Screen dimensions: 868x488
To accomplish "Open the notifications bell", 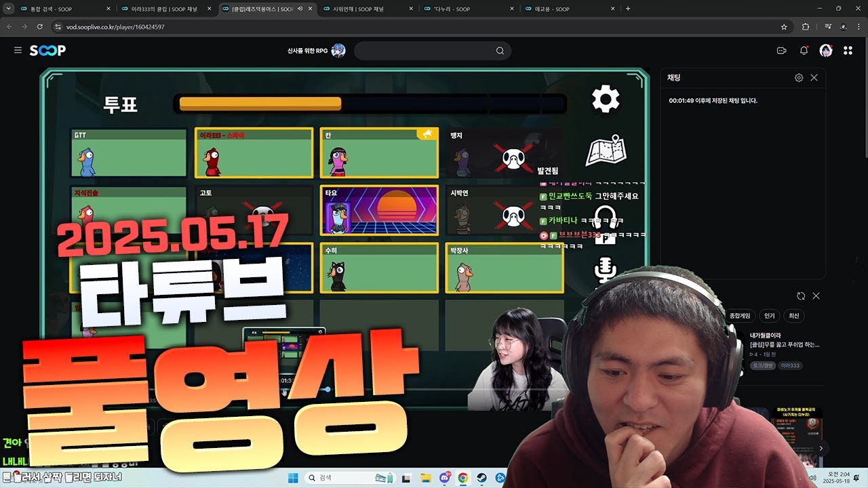I will point(804,50).
